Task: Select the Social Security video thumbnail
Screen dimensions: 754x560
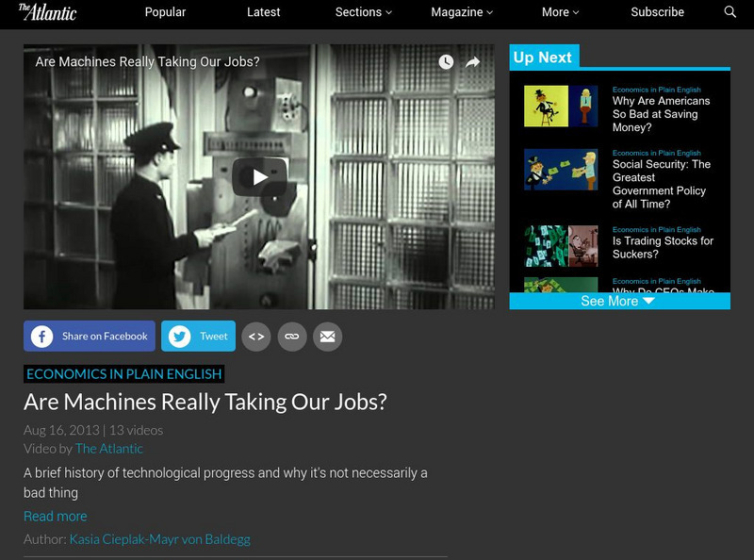Action: pyautogui.click(x=561, y=170)
